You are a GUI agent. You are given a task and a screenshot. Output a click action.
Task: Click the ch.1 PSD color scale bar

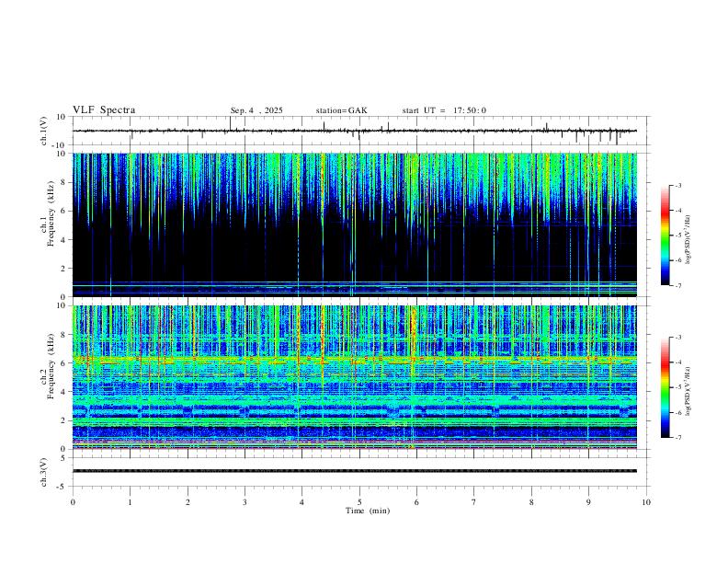coord(665,236)
